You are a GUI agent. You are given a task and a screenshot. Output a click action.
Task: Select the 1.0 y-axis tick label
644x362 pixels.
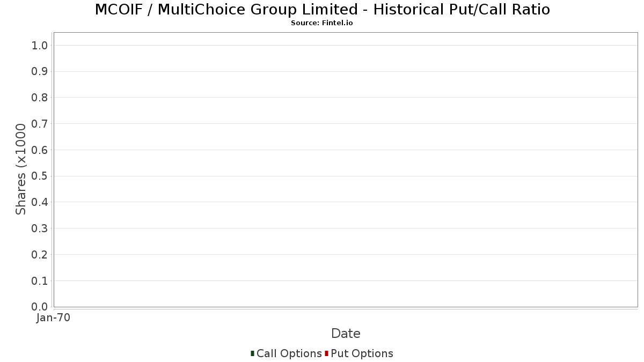pyautogui.click(x=40, y=46)
